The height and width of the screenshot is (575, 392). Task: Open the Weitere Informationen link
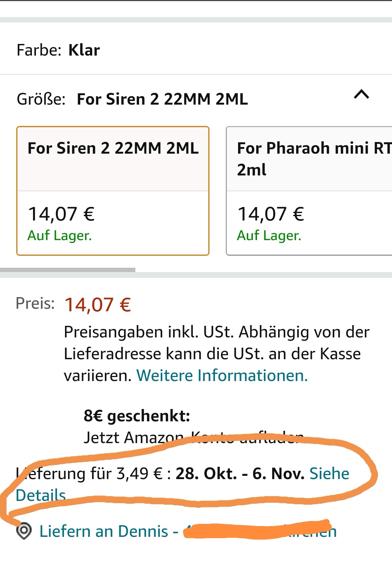tap(222, 375)
